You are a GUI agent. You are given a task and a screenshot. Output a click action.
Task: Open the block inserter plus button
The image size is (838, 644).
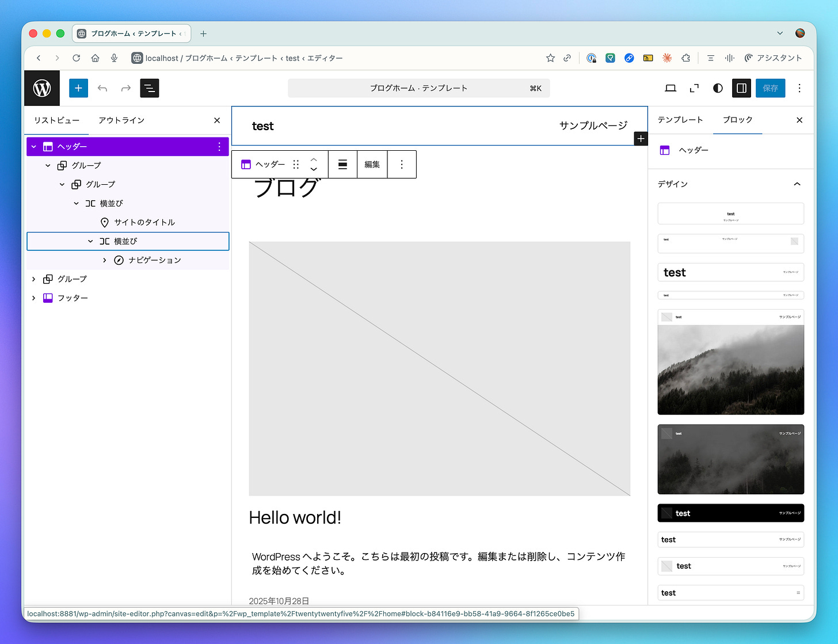coord(78,88)
